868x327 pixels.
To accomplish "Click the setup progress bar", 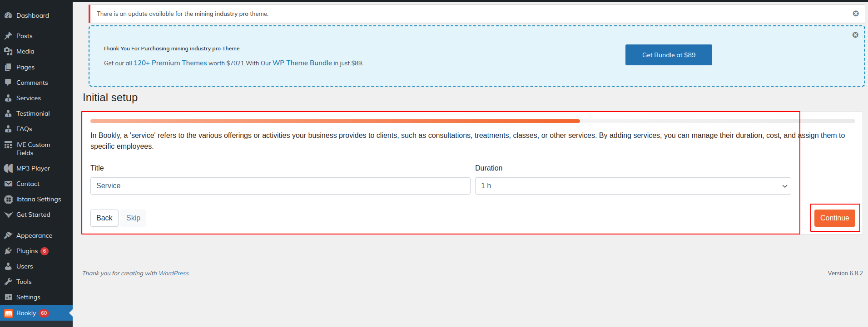I will 472,121.
